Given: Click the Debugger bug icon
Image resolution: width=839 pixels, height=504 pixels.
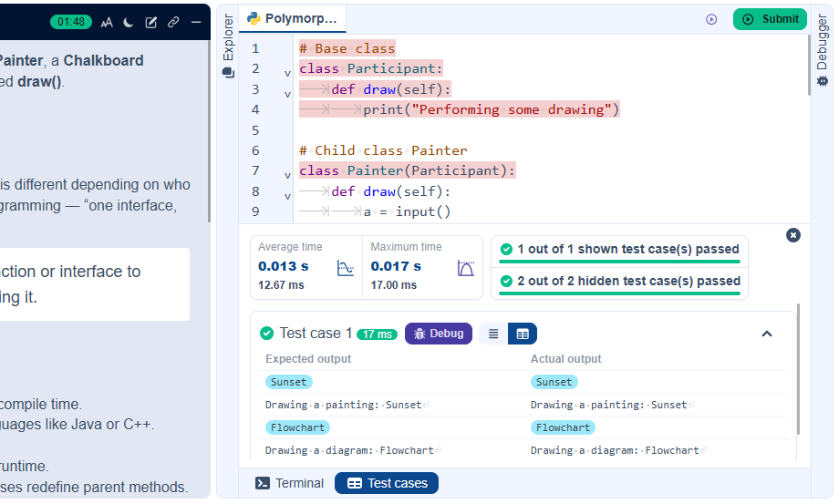Looking at the screenshot, I should (x=823, y=81).
